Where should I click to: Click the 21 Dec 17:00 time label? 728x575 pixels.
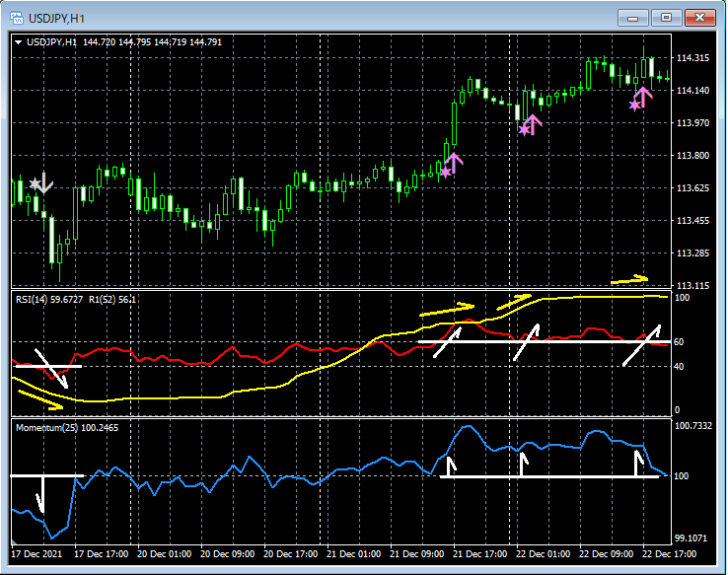click(x=480, y=554)
